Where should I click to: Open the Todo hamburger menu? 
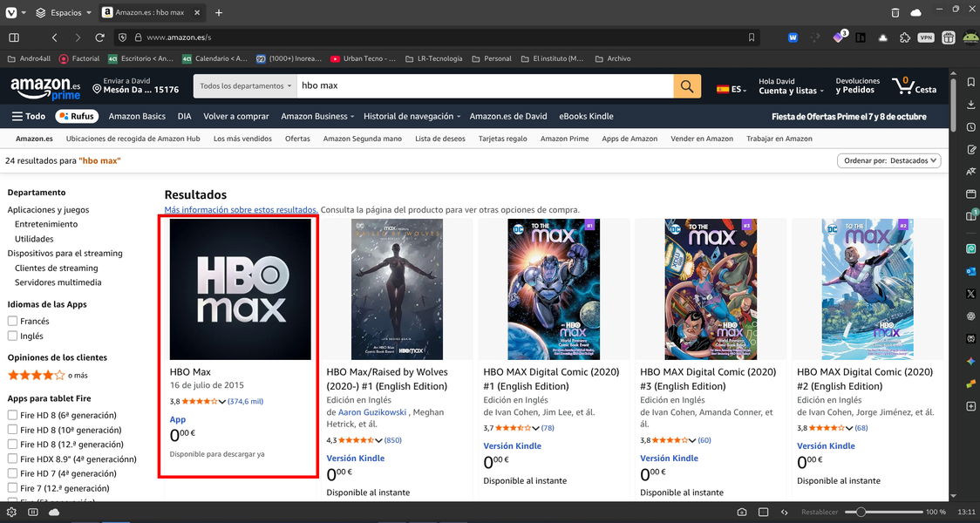coord(29,116)
